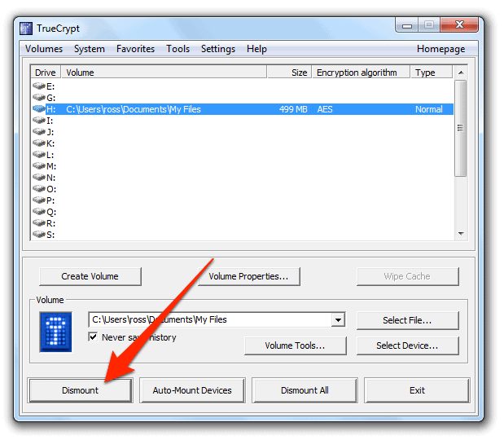Screen dimensions: 504x440
Task: Click the drive icon next to L:
Action: click(x=39, y=154)
